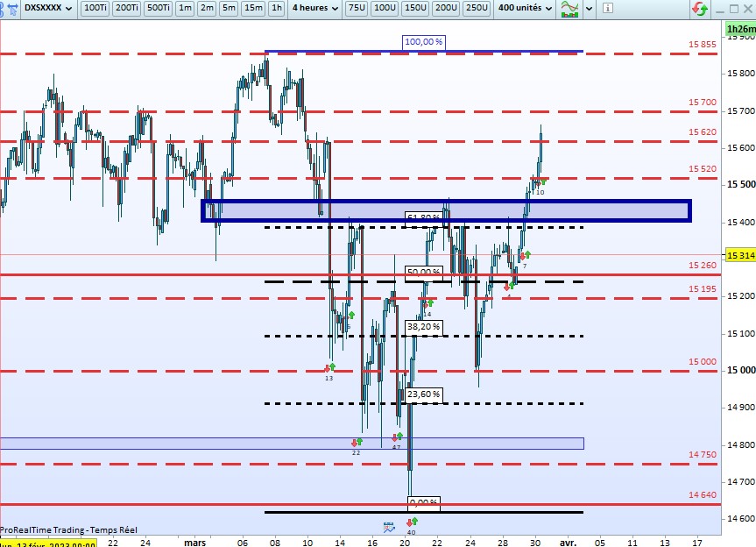This screenshot has width=756, height=547.
Task: Click the 15 700 red level label
Action: point(702,103)
